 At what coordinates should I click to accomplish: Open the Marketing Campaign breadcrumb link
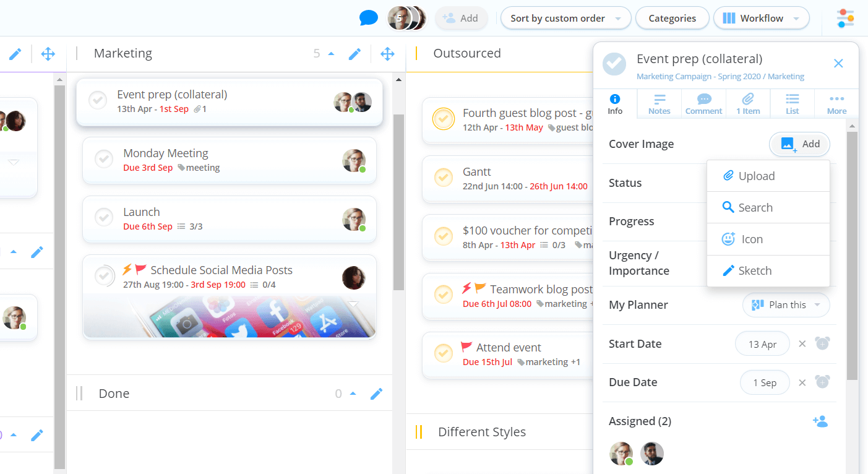coord(720,77)
